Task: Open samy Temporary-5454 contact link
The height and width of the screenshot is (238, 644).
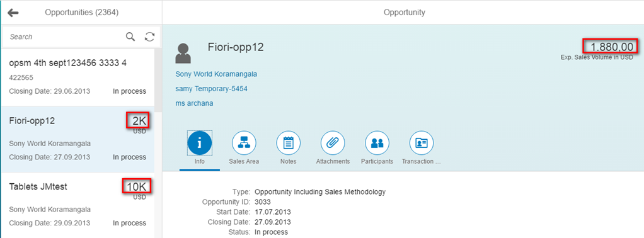Action: pos(211,89)
